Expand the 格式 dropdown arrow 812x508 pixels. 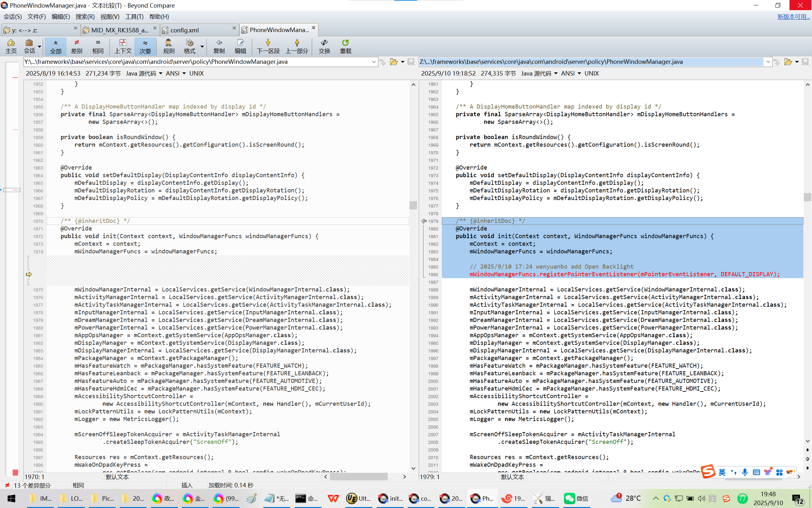tap(202, 47)
